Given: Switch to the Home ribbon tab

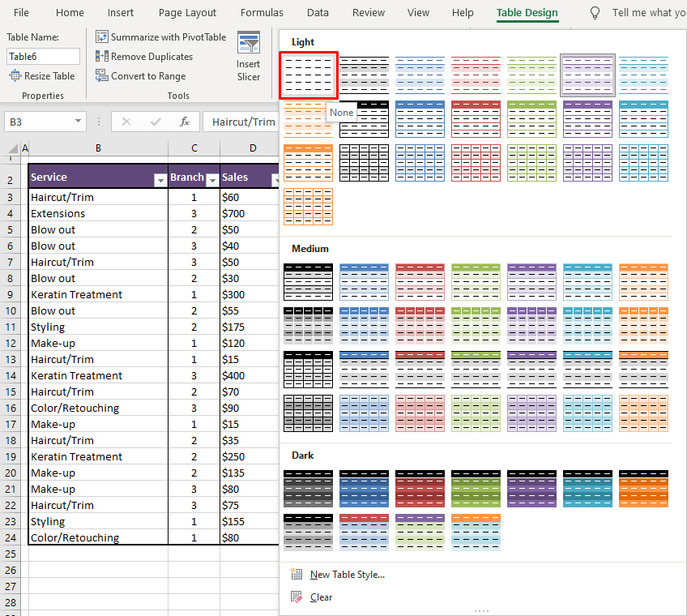Looking at the screenshot, I should point(70,12).
